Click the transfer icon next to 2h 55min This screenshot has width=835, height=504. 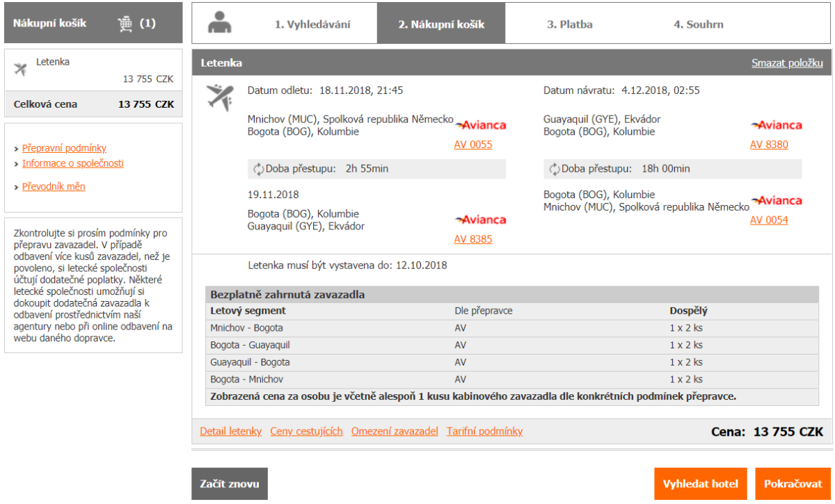(x=259, y=169)
